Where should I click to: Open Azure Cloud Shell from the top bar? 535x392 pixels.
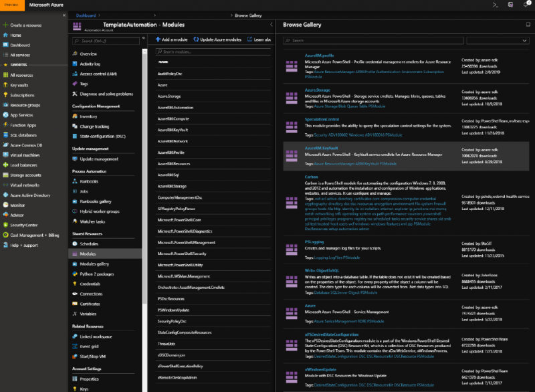pyautogui.click(x=496, y=4)
